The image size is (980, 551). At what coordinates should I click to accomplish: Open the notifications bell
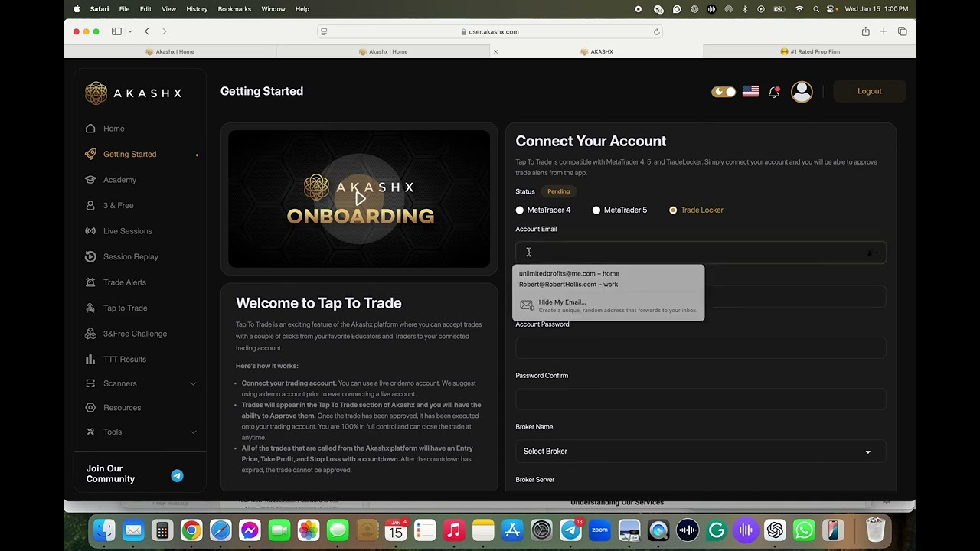[774, 92]
